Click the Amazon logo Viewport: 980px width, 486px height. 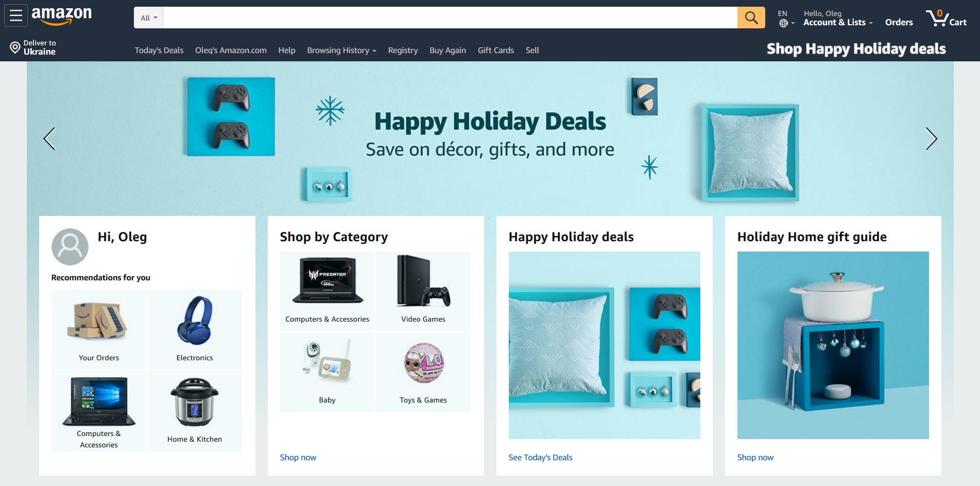point(62,15)
